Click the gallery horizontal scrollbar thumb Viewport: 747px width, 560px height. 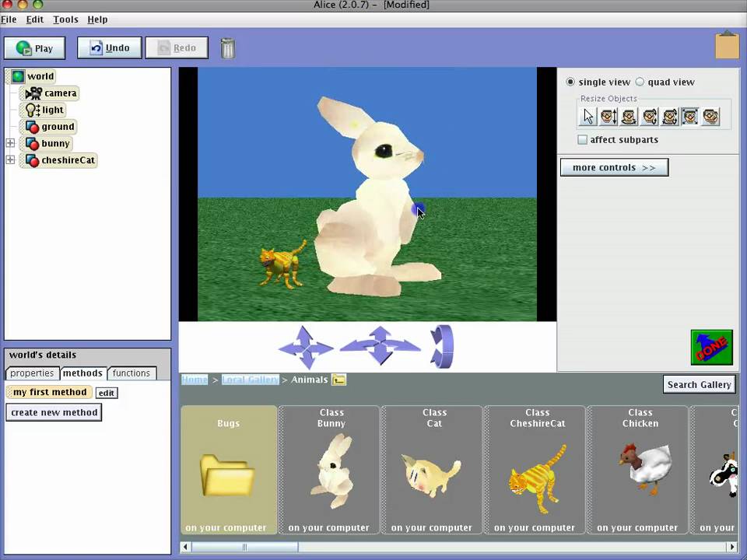245,547
